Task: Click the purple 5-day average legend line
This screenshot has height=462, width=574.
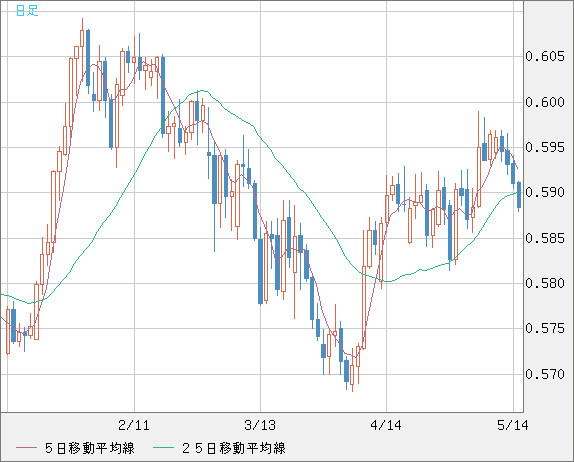Action: pos(26,448)
